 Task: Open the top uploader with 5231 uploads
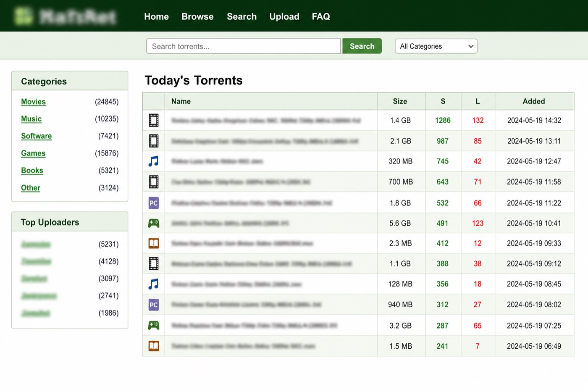click(36, 244)
